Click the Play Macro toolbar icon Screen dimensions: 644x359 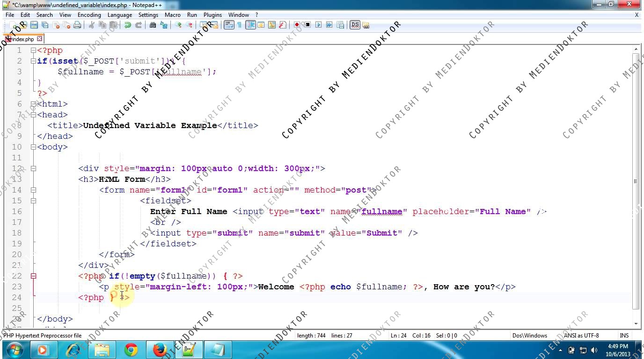318,25
